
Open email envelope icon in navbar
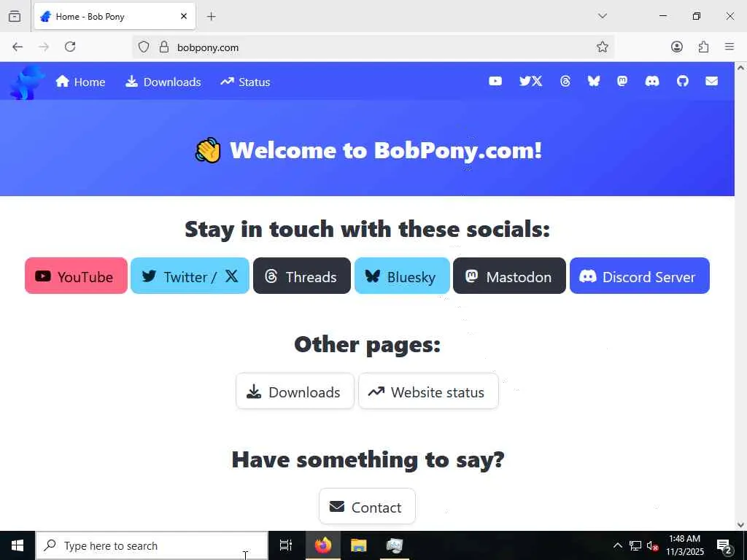712,82
